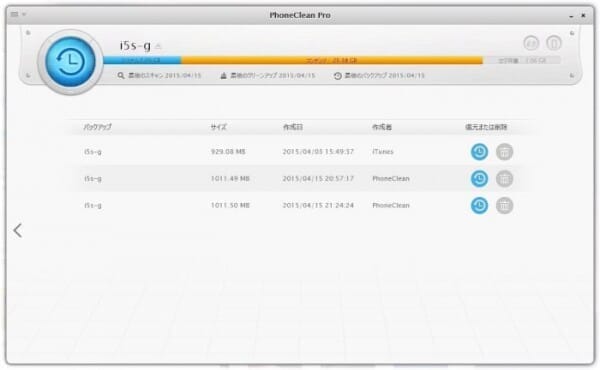This screenshot has width=600, height=370.
Task: Delete the iTunes 929.08 MB backup
Action: coord(504,152)
